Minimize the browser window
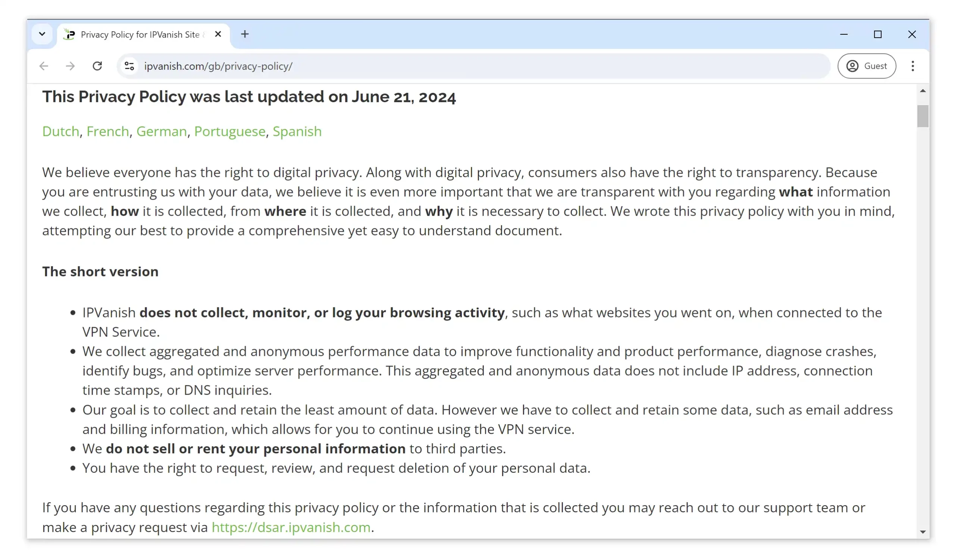 point(843,34)
